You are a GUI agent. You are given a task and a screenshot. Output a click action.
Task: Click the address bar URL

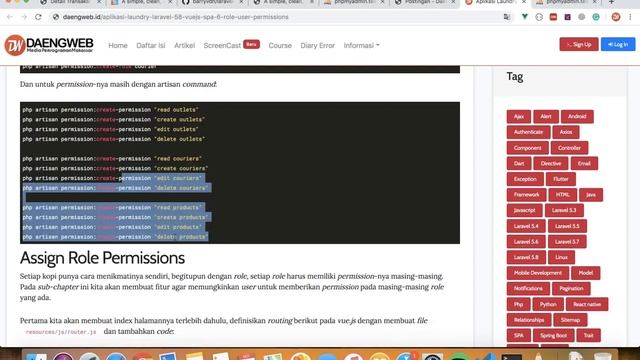coord(176,17)
